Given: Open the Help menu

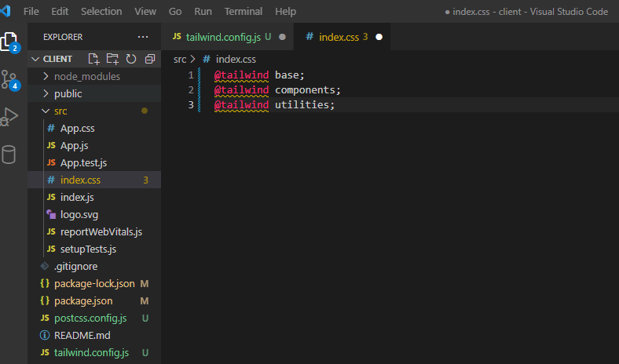Looking at the screenshot, I should (285, 12).
